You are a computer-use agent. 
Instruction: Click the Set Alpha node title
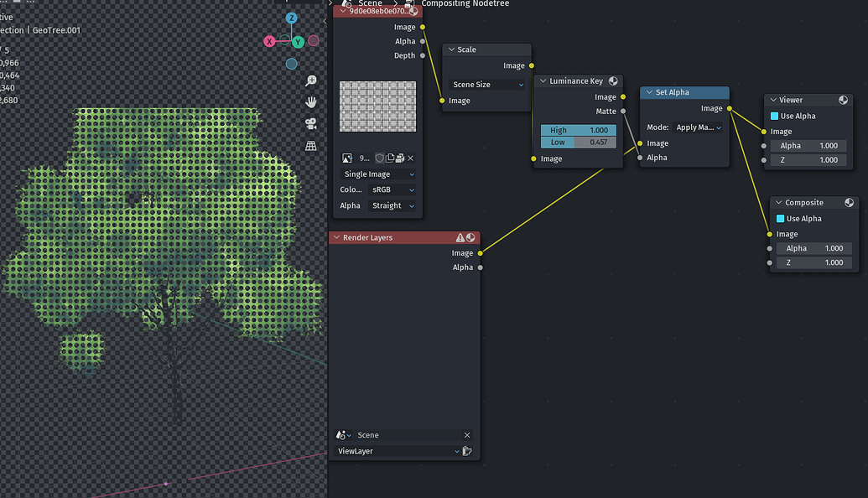[672, 92]
